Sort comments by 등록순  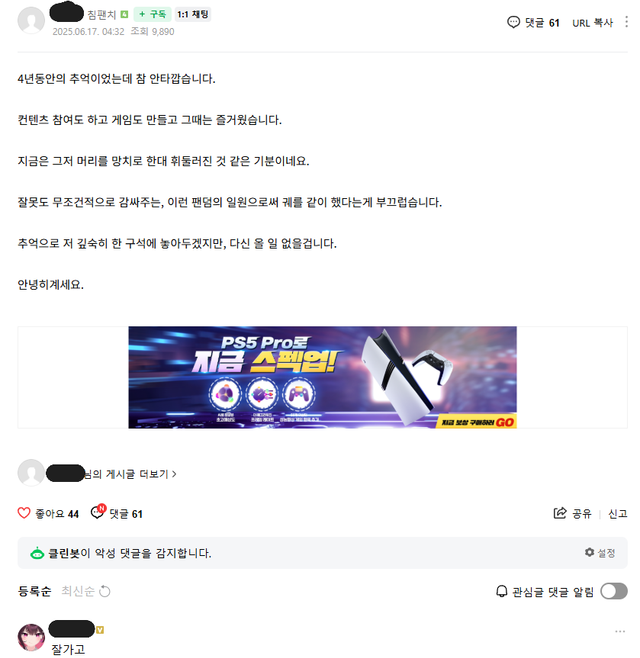click(34, 591)
